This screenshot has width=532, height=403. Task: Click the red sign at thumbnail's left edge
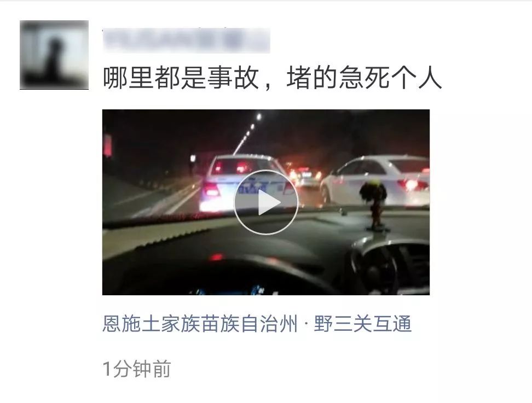[108, 145]
